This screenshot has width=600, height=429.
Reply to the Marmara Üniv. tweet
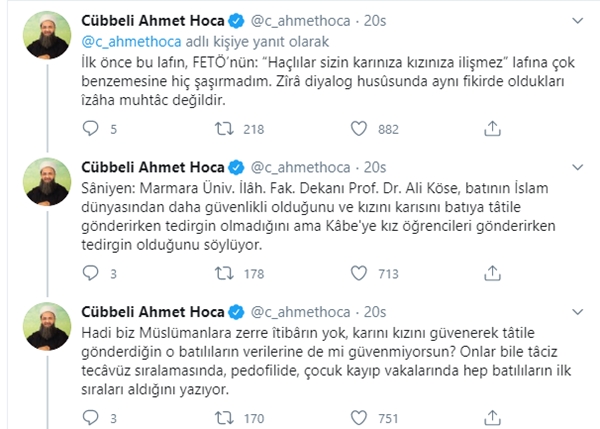point(91,273)
